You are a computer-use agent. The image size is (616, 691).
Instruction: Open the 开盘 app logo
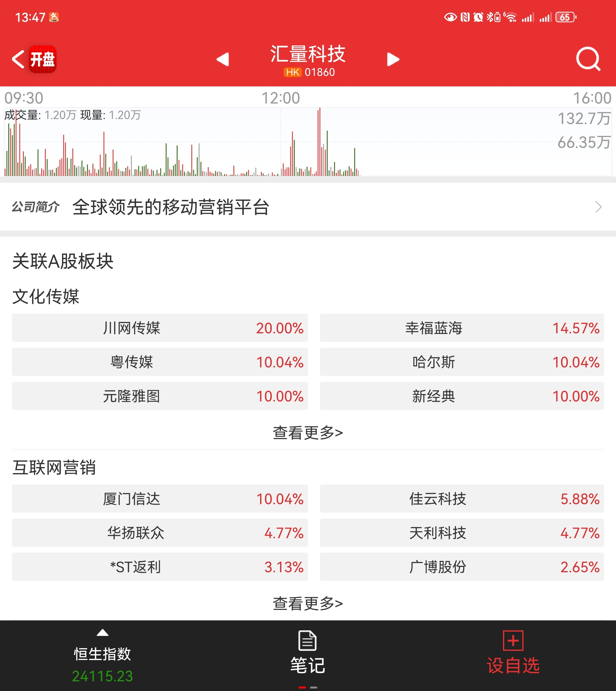tap(43, 59)
